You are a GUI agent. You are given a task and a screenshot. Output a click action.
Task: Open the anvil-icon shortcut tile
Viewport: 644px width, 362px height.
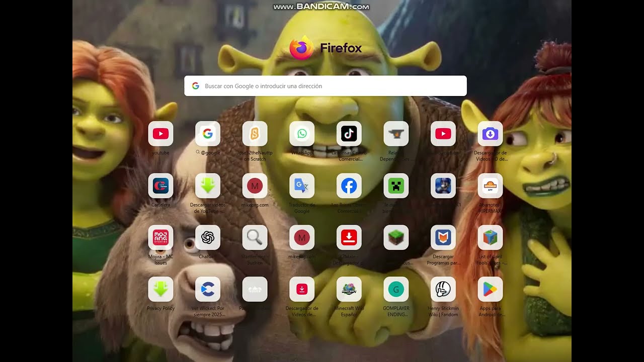click(396, 134)
